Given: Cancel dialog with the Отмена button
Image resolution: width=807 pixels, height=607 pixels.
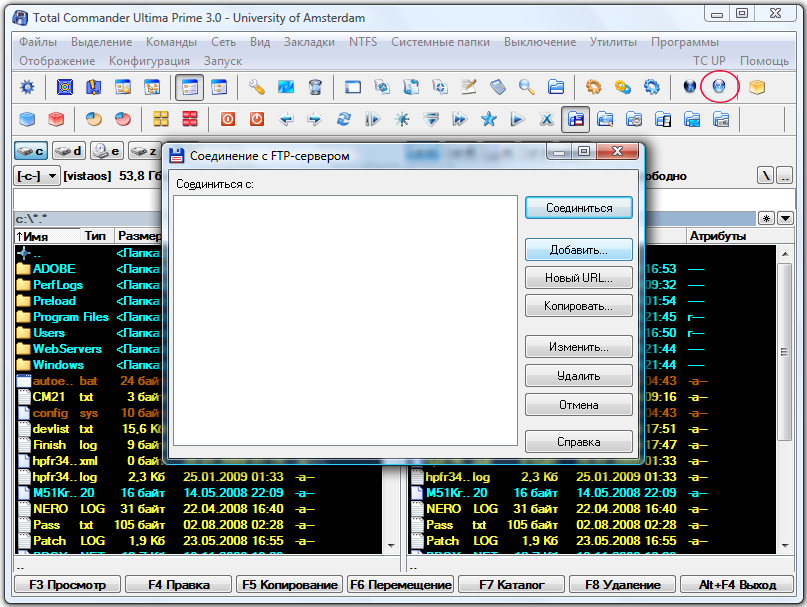Looking at the screenshot, I should point(579,405).
